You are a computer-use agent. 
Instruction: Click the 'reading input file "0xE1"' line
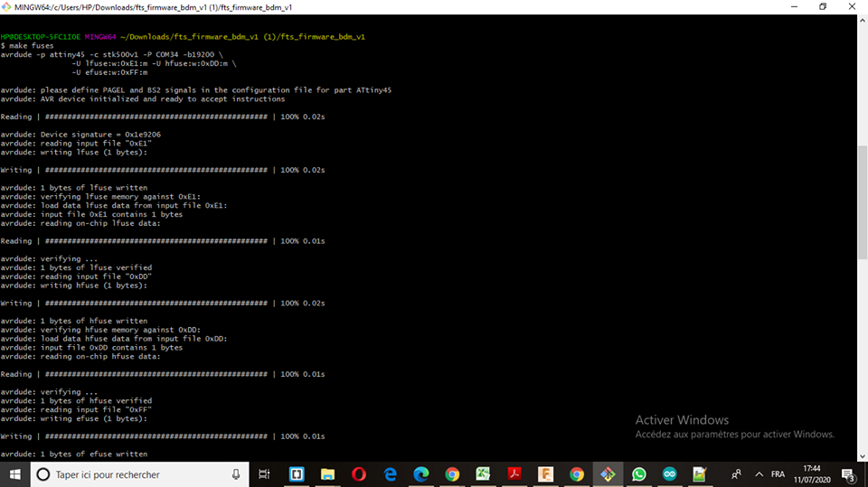[76, 144]
